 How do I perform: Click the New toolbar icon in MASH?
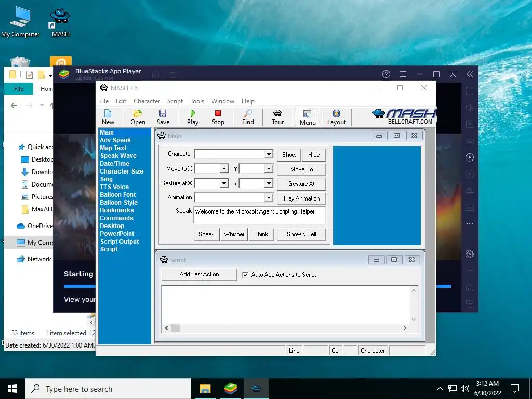(x=108, y=117)
